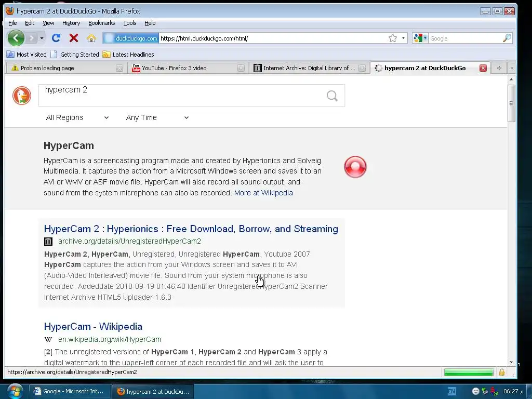
Task: Switch to the Internet Archive tab
Action: coord(310,68)
